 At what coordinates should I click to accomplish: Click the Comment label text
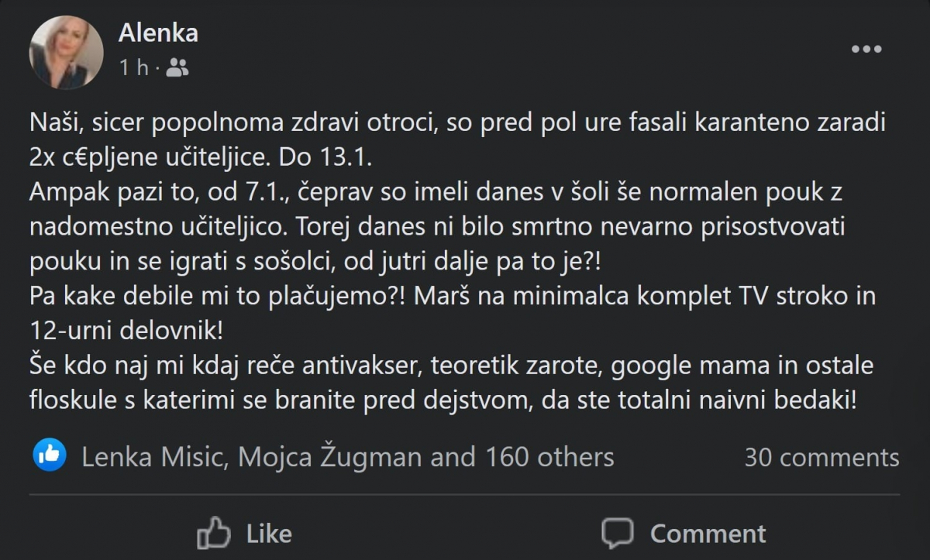click(708, 533)
